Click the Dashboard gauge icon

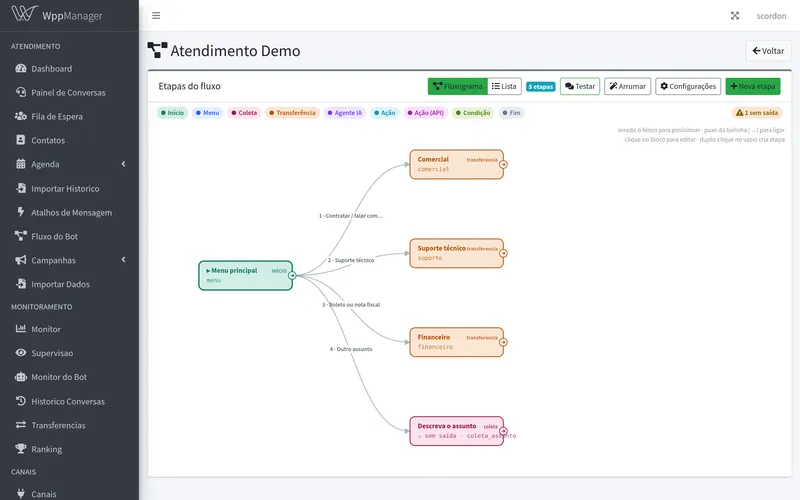coord(20,68)
